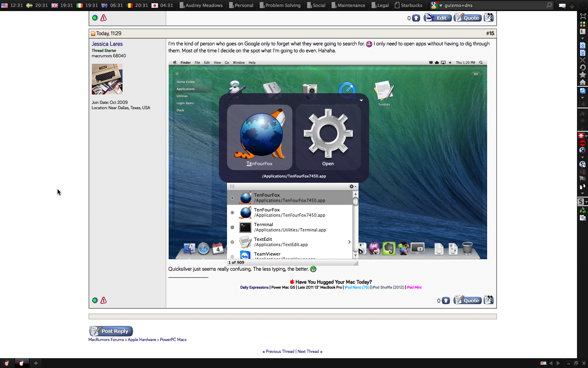
Task: Click the US flag 12:31 clock
Action: [12, 5]
